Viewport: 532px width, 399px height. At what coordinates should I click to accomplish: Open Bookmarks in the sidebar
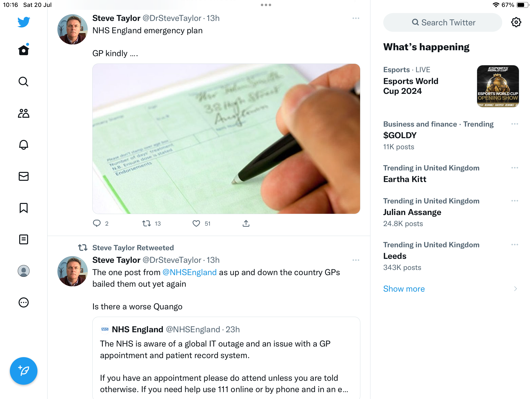click(24, 208)
